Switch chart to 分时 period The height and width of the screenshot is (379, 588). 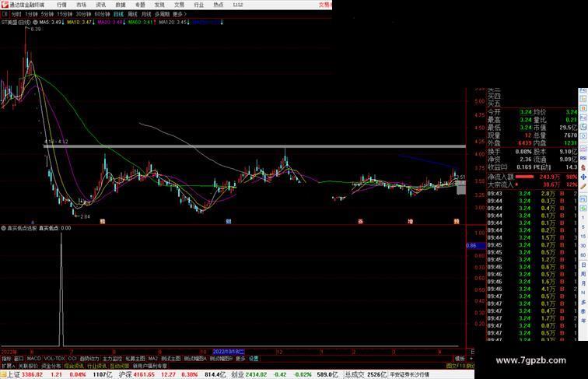click(16, 14)
